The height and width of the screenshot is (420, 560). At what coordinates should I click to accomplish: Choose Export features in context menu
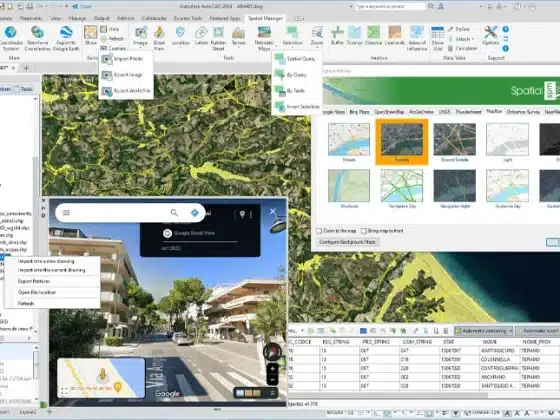tap(34, 281)
